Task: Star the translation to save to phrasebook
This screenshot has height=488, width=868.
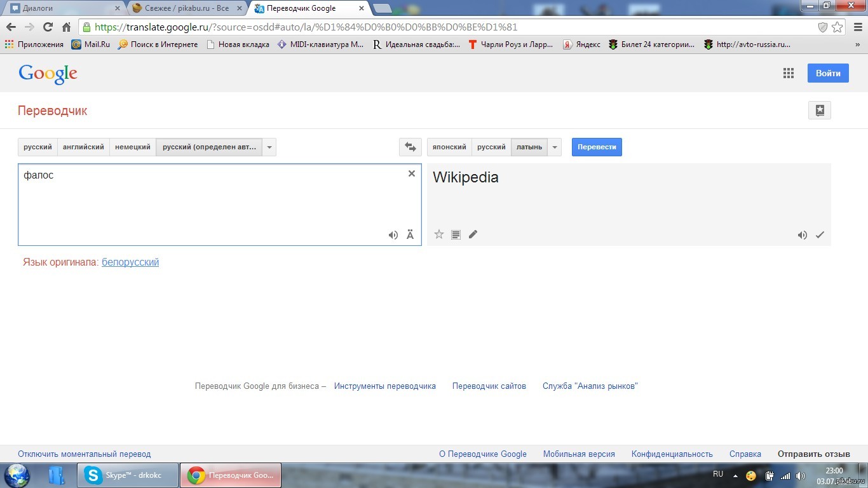Action: pos(439,234)
